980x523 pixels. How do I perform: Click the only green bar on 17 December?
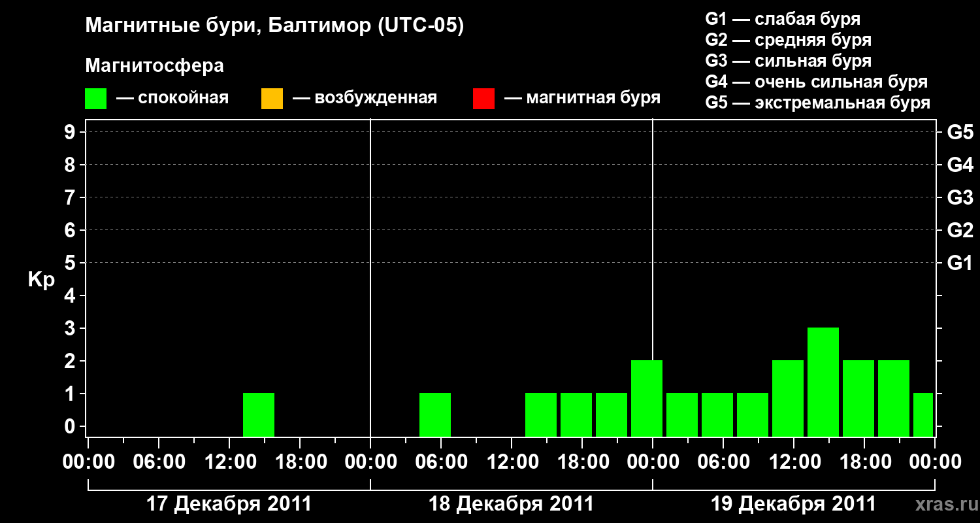(259, 415)
